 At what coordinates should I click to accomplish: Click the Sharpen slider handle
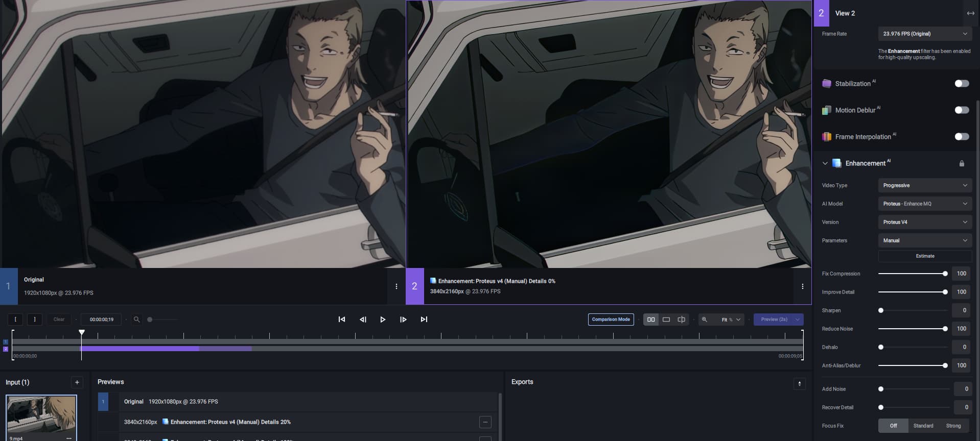coord(881,310)
